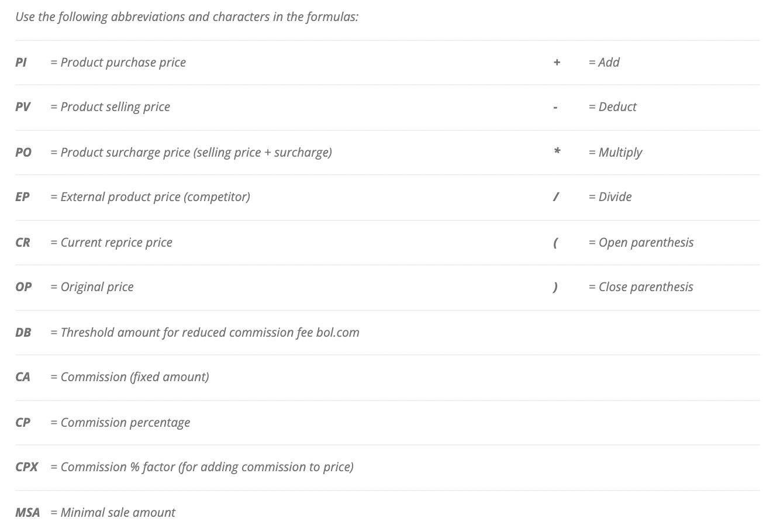Click the PI abbreviation
The height and width of the screenshot is (532, 780).
21,63
